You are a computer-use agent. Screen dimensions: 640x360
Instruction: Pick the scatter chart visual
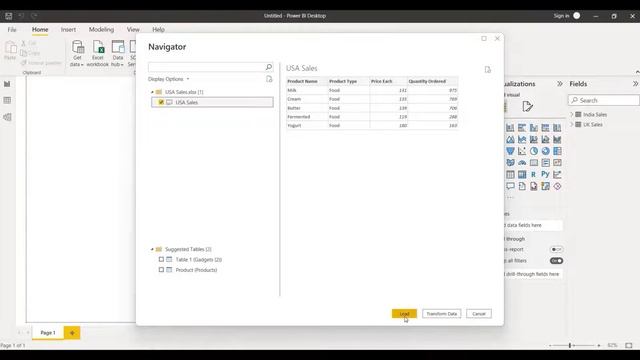tap(522, 151)
